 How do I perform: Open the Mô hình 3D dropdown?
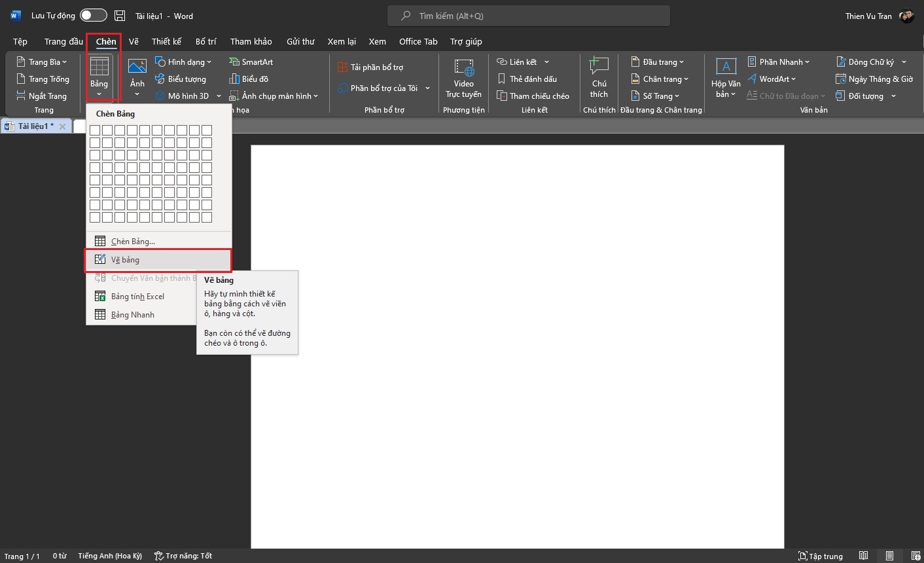click(x=187, y=96)
